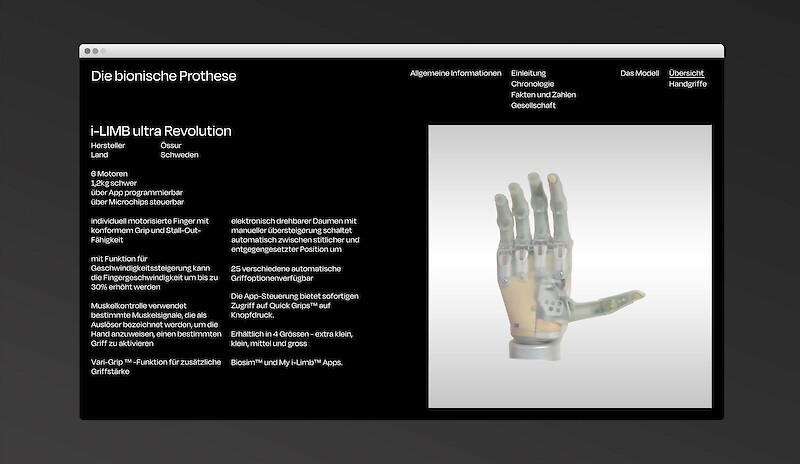Click the manufacturer value Össur

(x=171, y=145)
